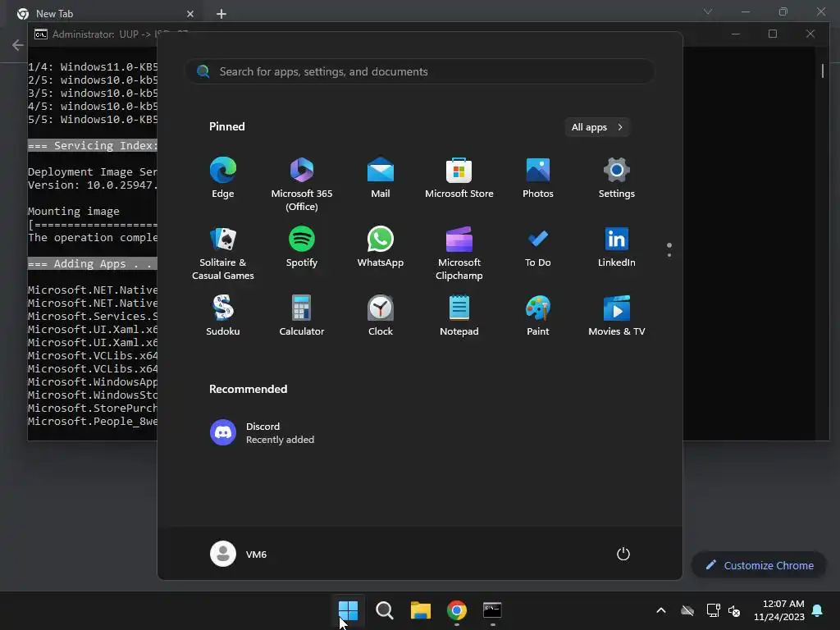Open Settings from pinned apps
The height and width of the screenshot is (630, 840).
[617, 178]
